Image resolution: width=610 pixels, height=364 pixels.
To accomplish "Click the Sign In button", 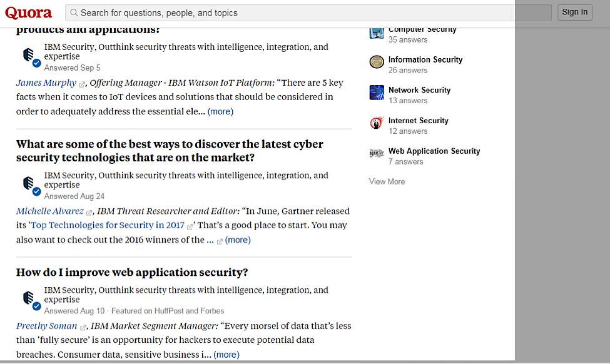I will click(574, 12).
